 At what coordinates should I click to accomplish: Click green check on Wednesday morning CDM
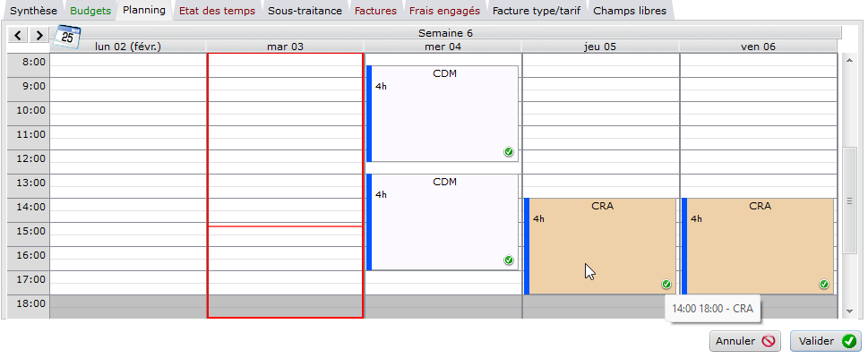(509, 151)
